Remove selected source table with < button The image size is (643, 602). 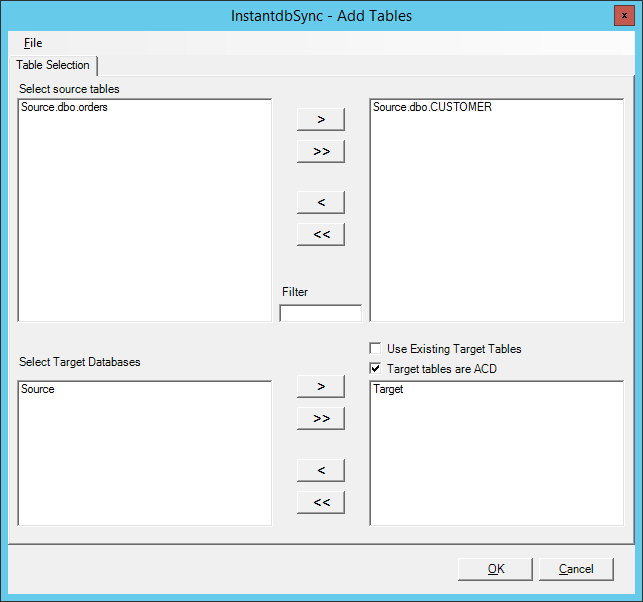pos(321,202)
